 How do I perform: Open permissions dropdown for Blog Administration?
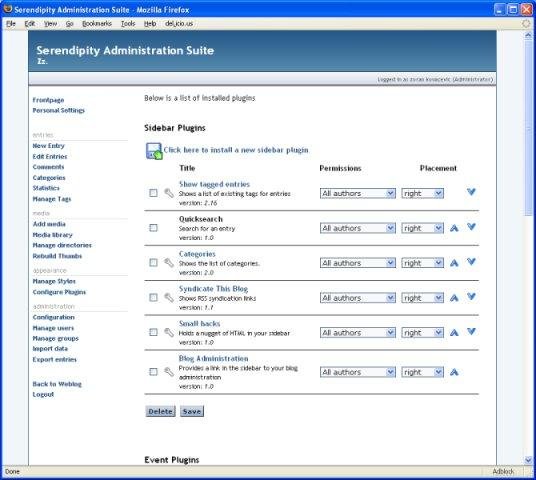click(x=358, y=372)
